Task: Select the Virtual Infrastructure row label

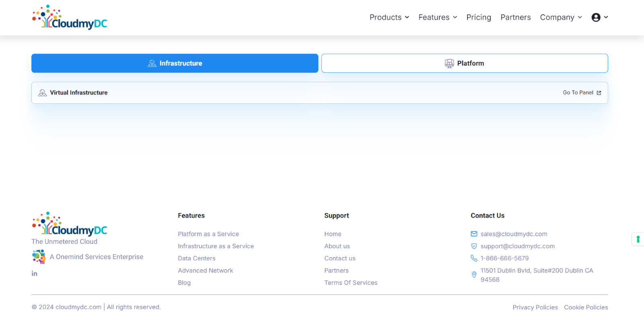Action: (79, 93)
